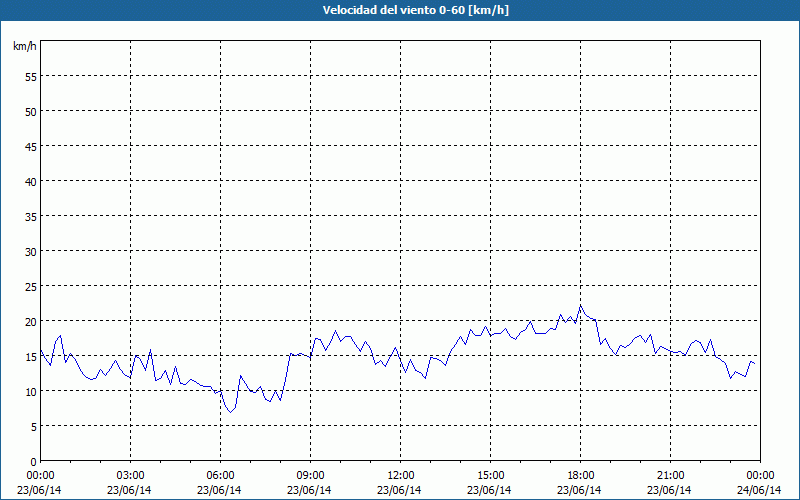
Task: Click the wind speed minimum after 06:00
Action: 231,412
